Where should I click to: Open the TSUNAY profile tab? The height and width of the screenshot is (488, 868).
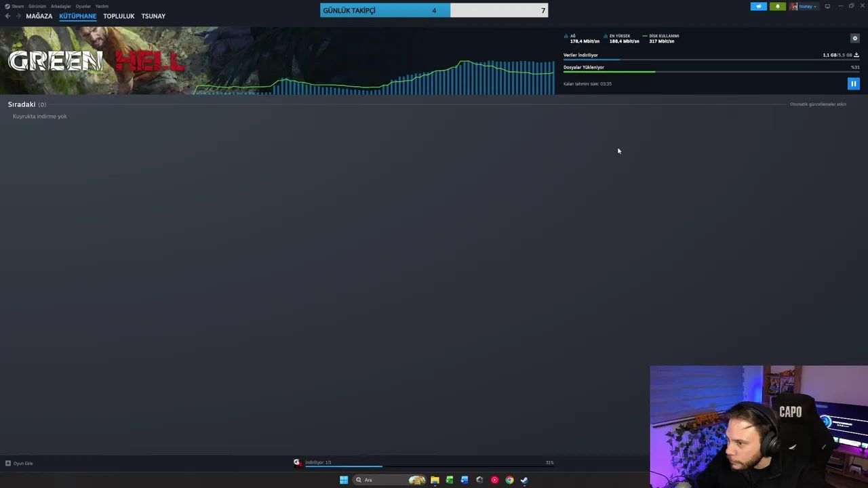click(153, 16)
